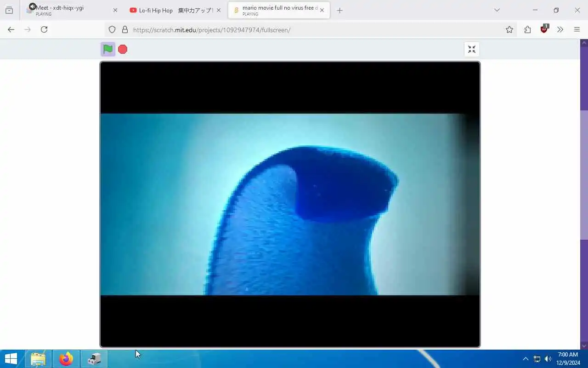The height and width of the screenshot is (368, 588).
Task: Click the browser forward arrow
Action: tap(28, 29)
